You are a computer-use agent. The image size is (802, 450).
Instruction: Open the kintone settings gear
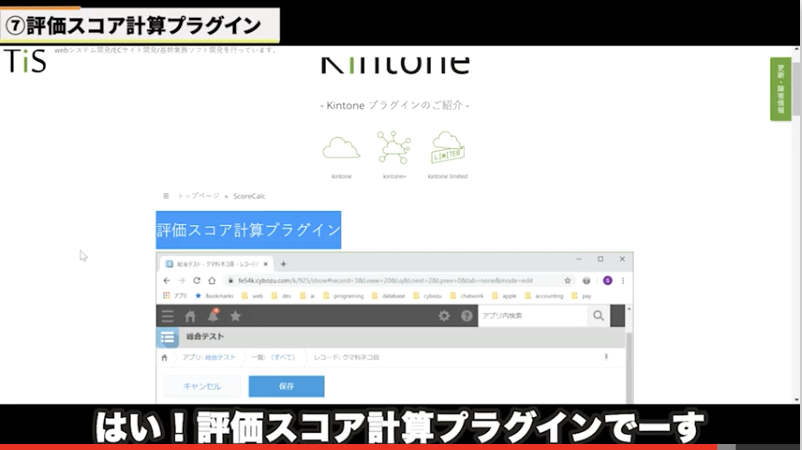444,316
